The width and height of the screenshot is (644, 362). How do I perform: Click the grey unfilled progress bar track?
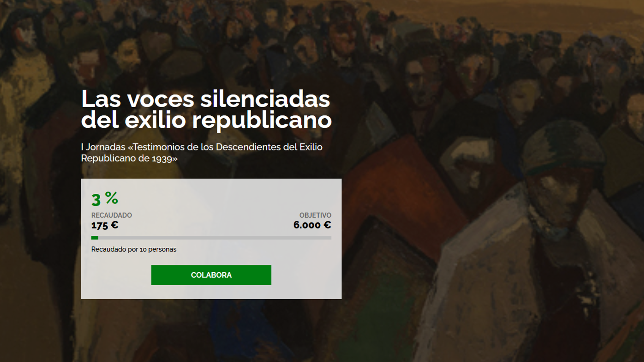[215, 238]
